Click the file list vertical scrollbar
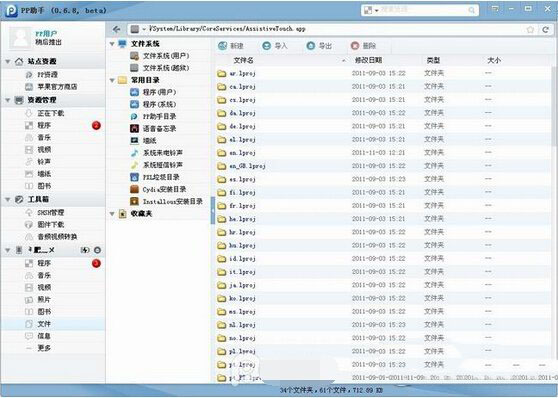Screen dimensions: 558x398 pyautogui.click(x=554, y=106)
